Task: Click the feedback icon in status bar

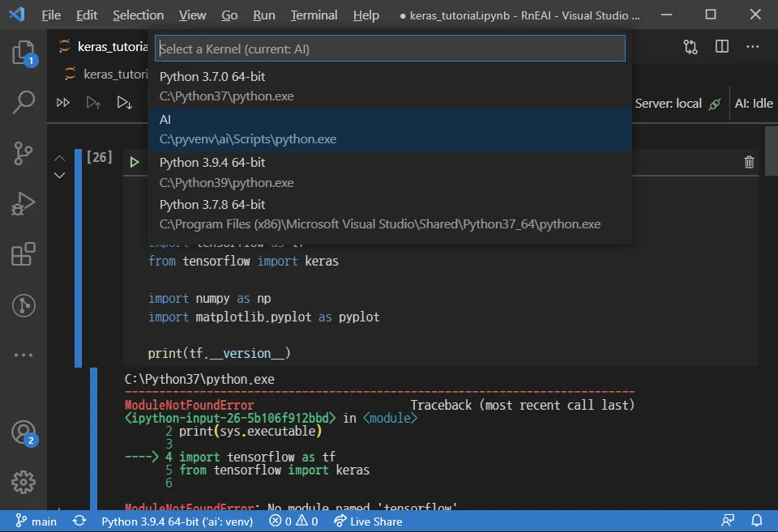Action: pos(728,521)
